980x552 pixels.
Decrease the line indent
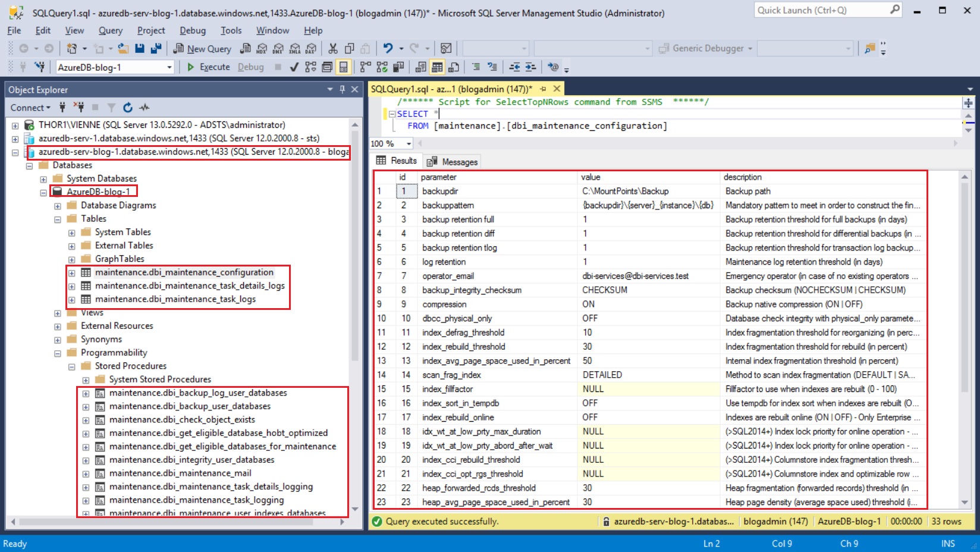(514, 67)
